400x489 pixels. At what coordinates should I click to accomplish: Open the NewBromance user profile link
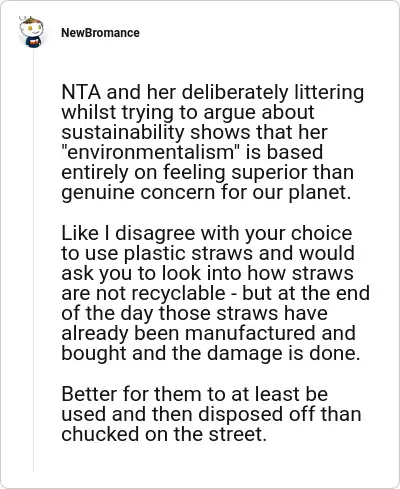click(x=100, y=33)
